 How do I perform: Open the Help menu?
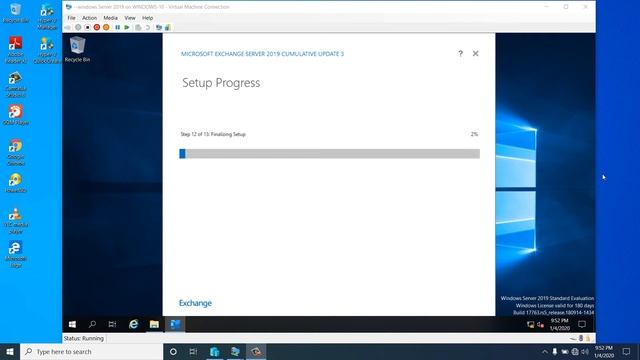click(x=147, y=18)
